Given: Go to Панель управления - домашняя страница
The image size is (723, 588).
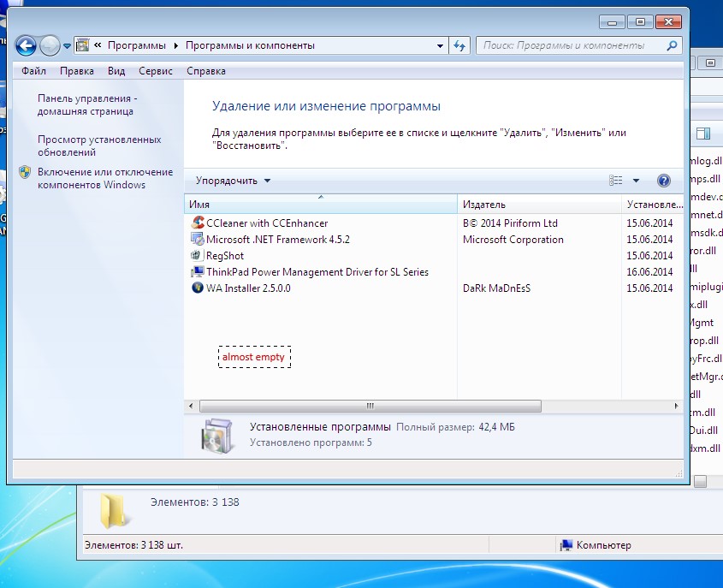Looking at the screenshot, I should (87, 104).
